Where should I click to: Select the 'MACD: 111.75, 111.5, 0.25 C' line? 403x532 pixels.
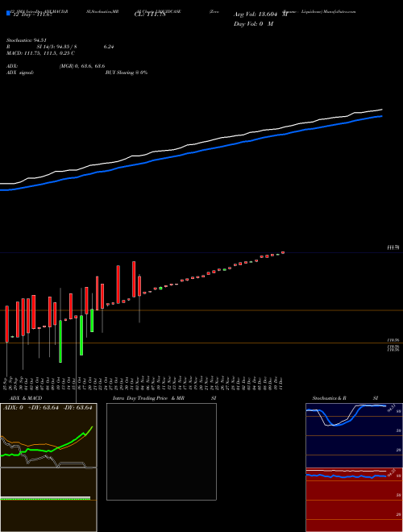pyautogui.click(x=41, y=53)
